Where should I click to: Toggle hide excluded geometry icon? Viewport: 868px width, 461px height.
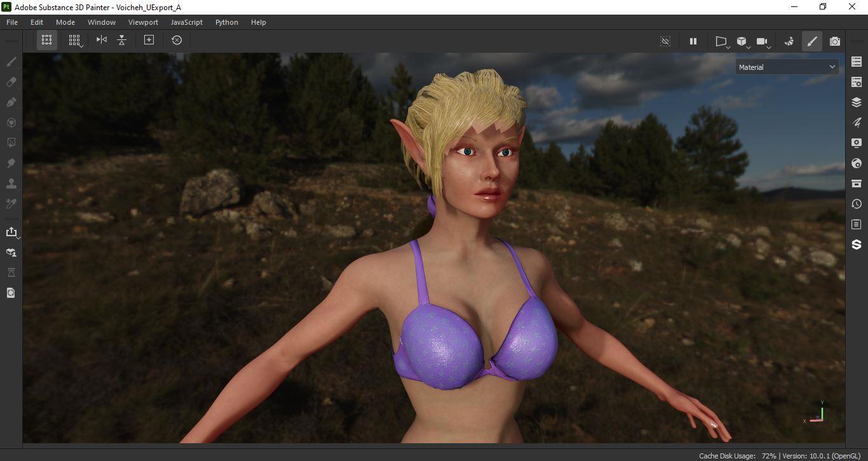[665, 41]
